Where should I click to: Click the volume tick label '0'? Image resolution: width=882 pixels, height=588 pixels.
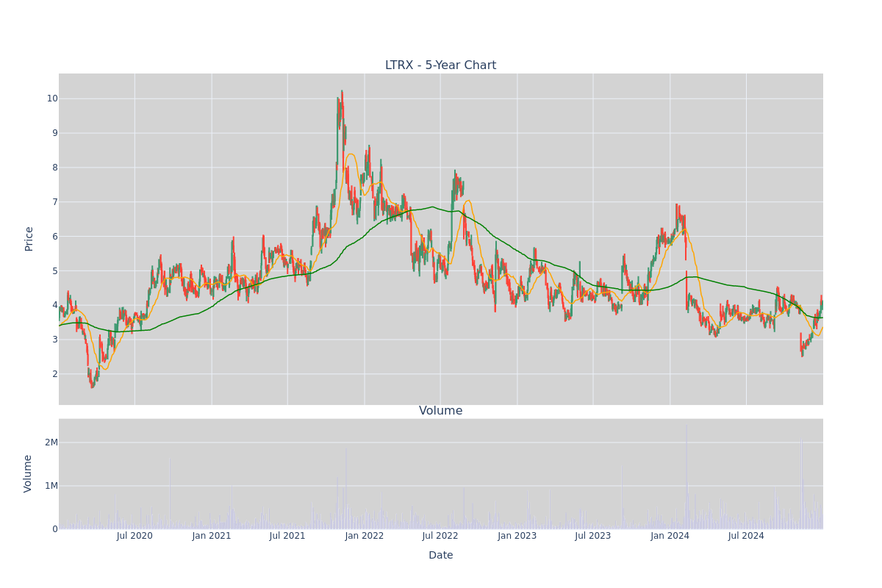coord(54,529)
